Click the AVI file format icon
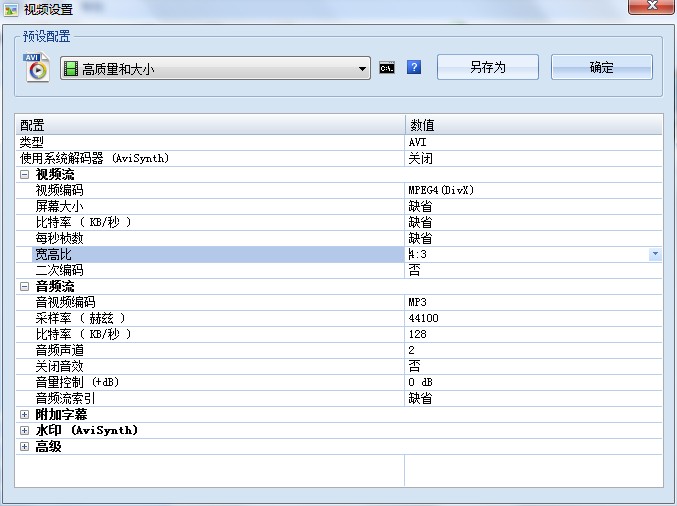 pyautogui.click(x=36, y=67)
